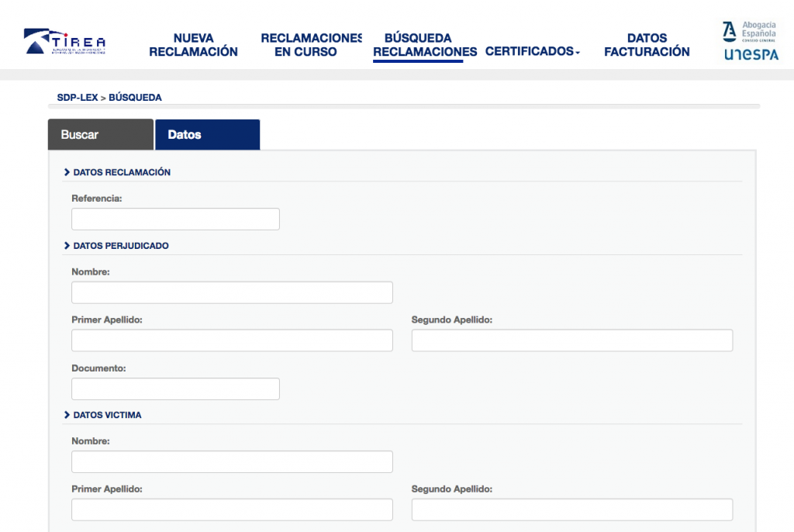Click the UNESPA logo

point(751,54)
